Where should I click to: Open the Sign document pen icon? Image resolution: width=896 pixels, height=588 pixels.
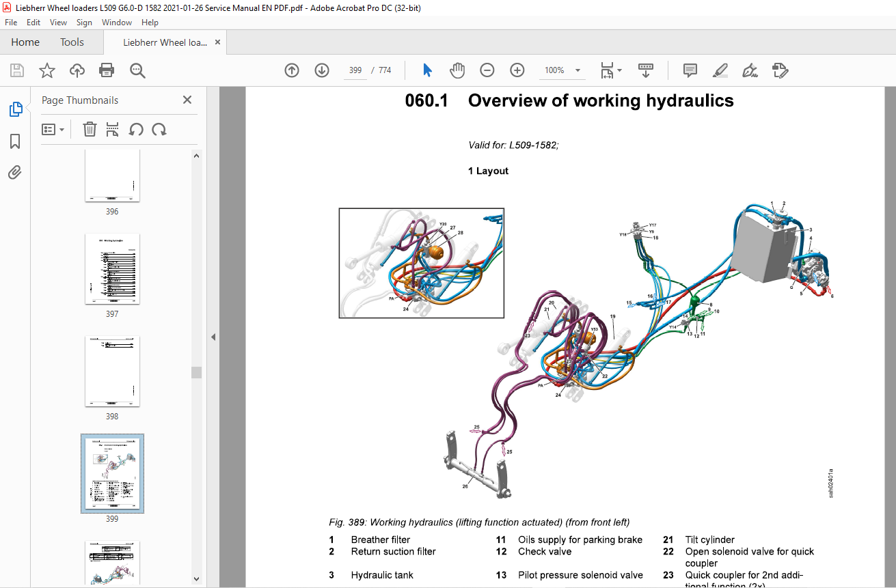pos(750,70)
